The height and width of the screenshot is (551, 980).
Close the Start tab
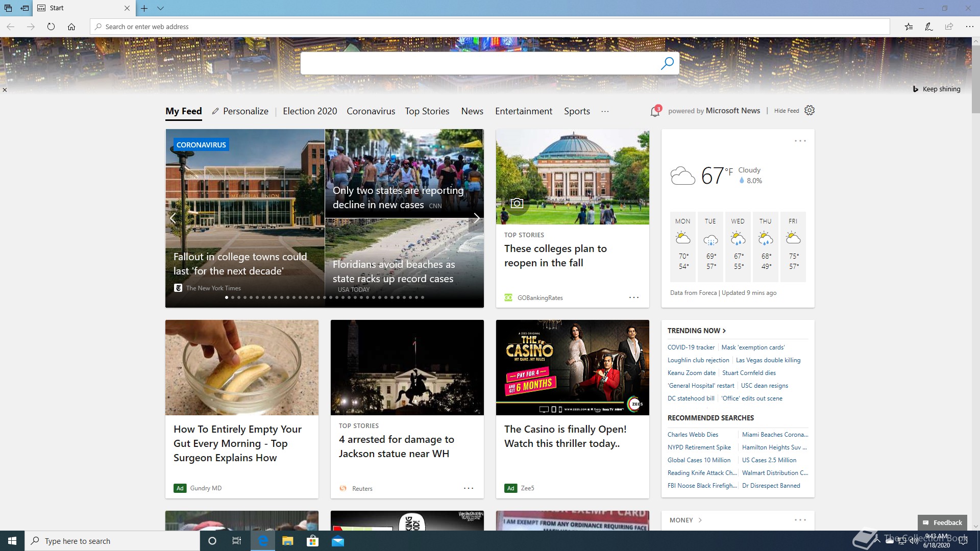tap(127, 8)
